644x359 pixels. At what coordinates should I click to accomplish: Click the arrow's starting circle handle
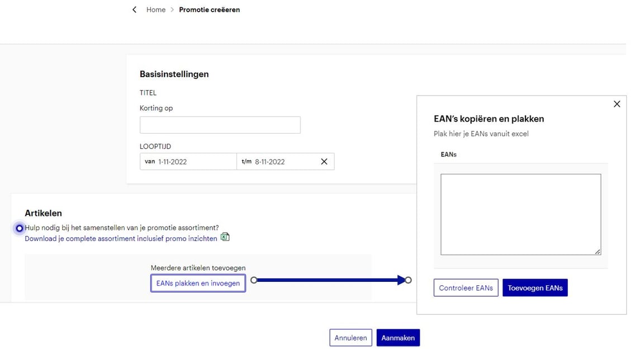[x=254, y=280]
